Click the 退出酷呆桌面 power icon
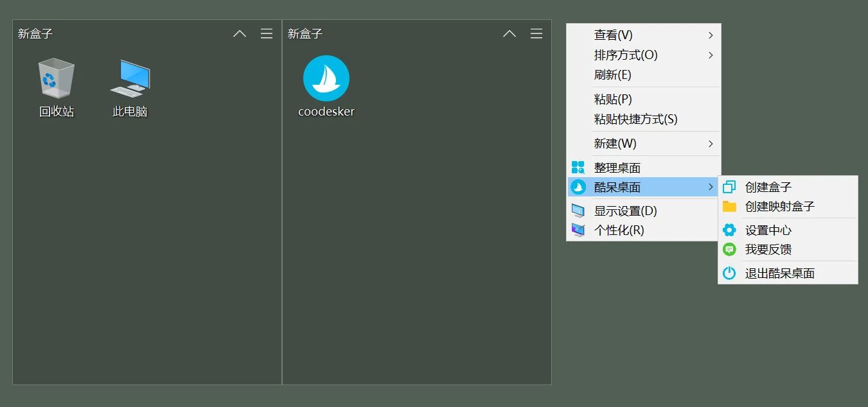The image size is (868, 407). point(729,272)
